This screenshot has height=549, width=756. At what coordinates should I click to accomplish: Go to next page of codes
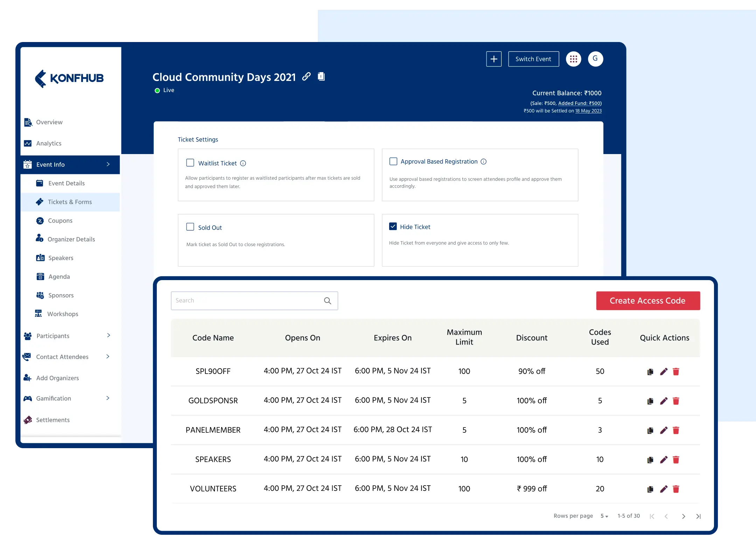(684, 516)
